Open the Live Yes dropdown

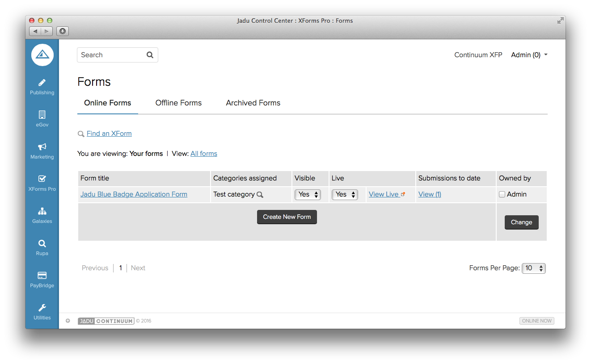(345, 194)
